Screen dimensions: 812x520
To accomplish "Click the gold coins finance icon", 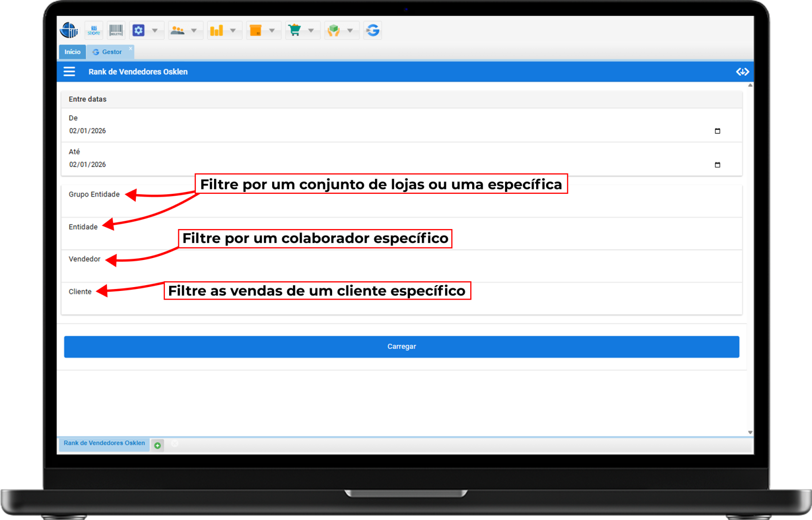I will [217, 30].
